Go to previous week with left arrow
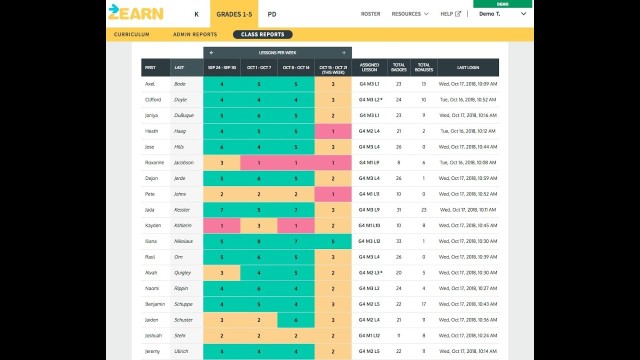The width and height of the screenshot is (640, 360). click(211, 53)
